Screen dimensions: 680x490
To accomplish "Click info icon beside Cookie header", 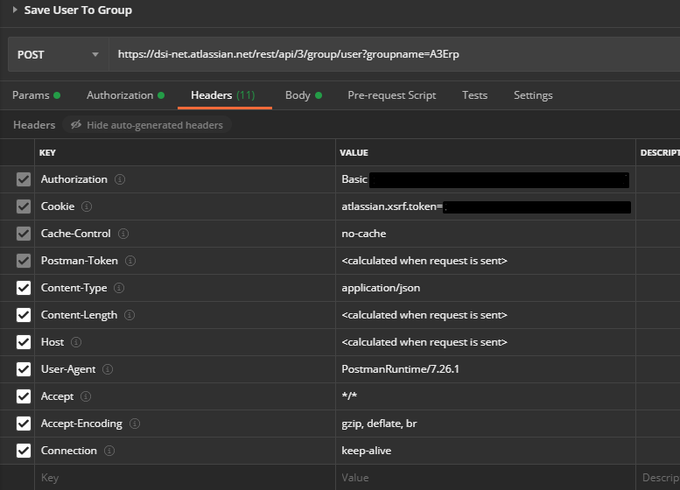I will [87, 206].
